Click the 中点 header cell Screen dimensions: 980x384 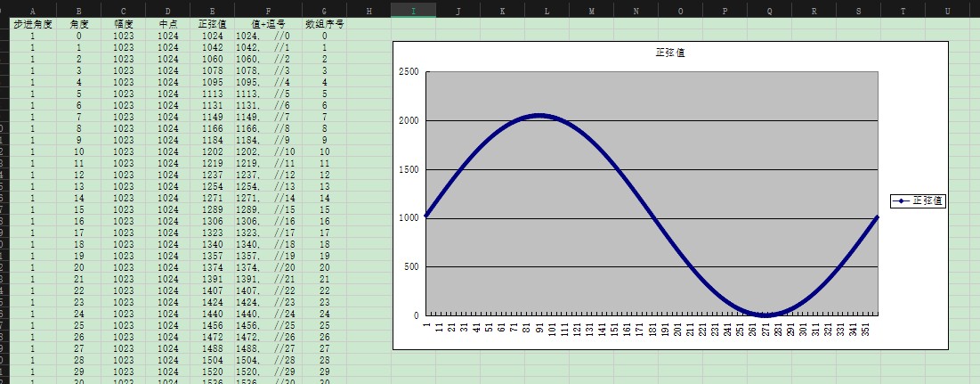click(x=167, y=24)
